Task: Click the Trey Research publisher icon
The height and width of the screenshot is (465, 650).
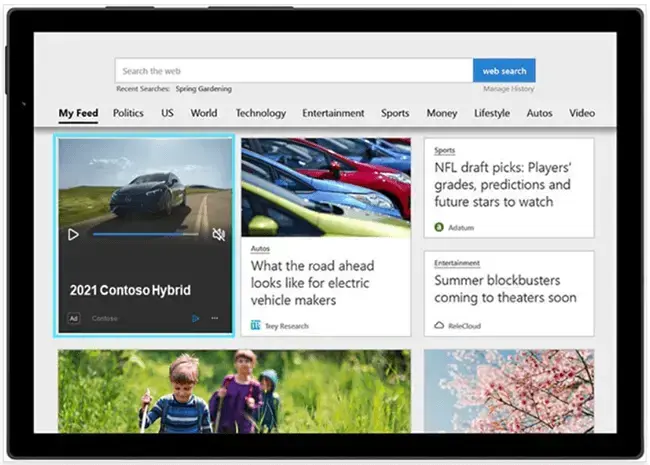Action: pyautogui.click(x=256, y=326)
